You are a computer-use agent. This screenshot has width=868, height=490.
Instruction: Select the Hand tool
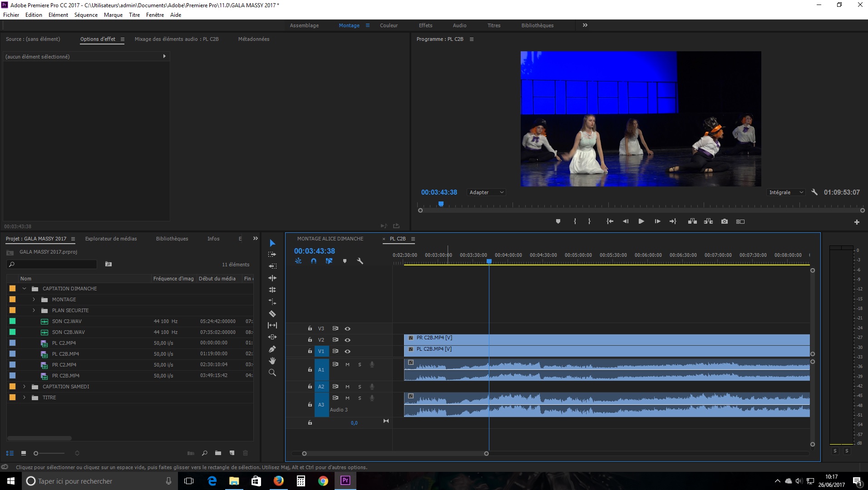tap(272, 361)
